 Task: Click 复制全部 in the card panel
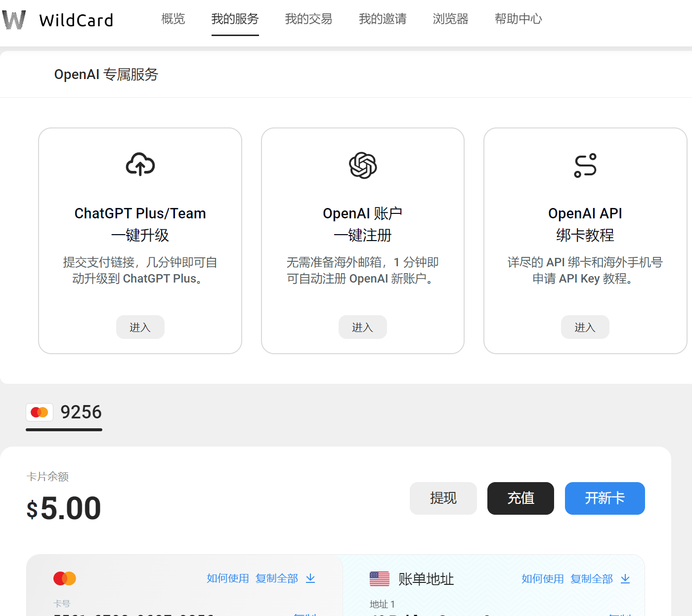[277, 578]
